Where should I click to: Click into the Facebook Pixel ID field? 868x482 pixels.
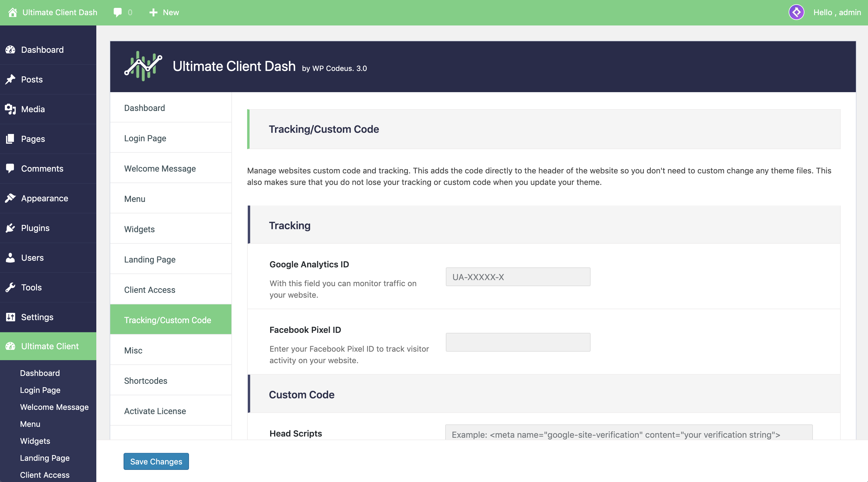tap(518, 342)
